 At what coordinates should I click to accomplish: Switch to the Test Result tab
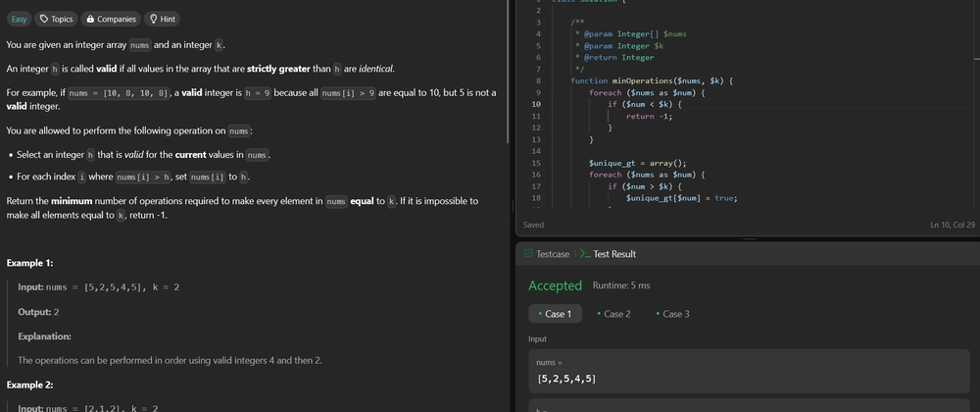click(609, 254)
